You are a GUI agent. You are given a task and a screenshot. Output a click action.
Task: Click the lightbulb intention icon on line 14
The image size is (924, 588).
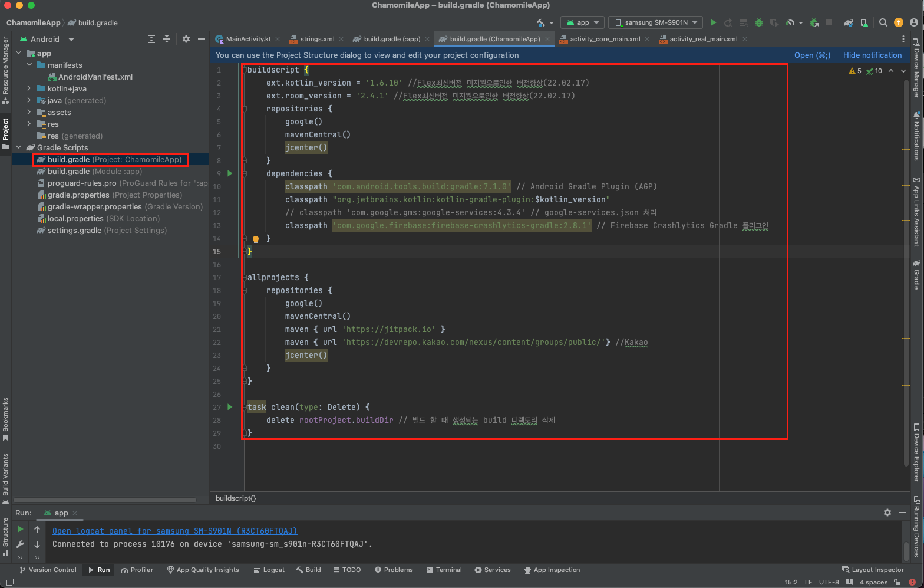256,239
